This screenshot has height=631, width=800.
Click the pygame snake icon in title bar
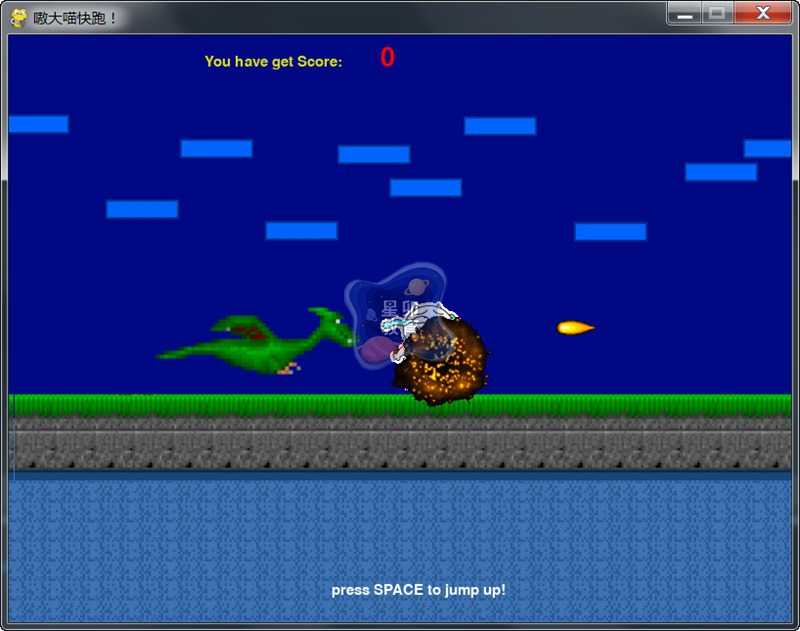tap(18, 18)
